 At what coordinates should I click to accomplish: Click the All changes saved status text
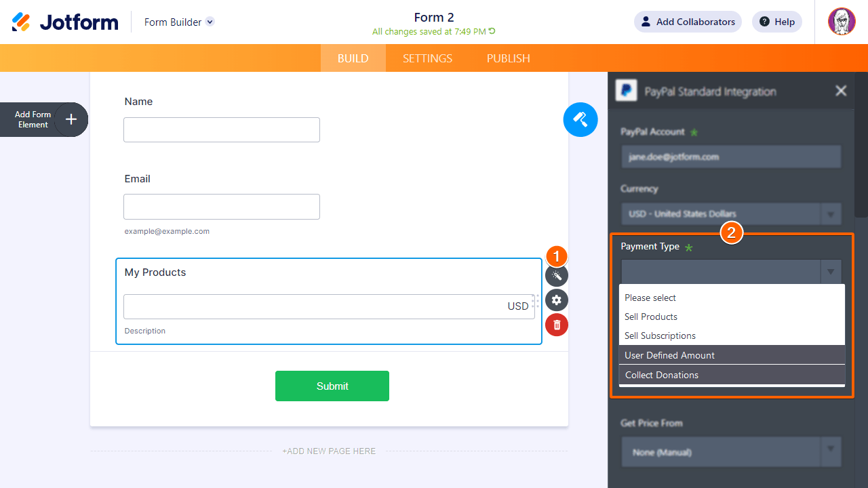coord(429,32)
